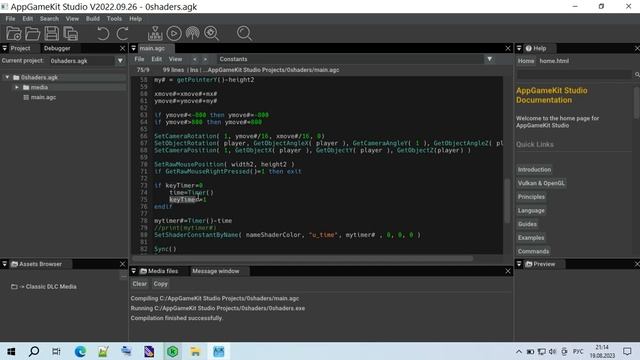This screenshot has width=640, height=360.
Task: Open the editor's View menu
Action: pos(176,59)
